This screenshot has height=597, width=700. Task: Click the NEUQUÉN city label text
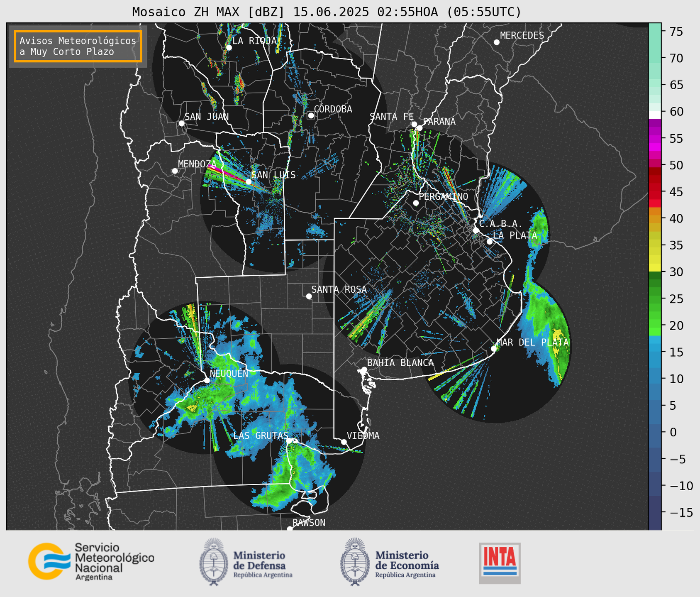pyautogui.click(x=229, y=374)
